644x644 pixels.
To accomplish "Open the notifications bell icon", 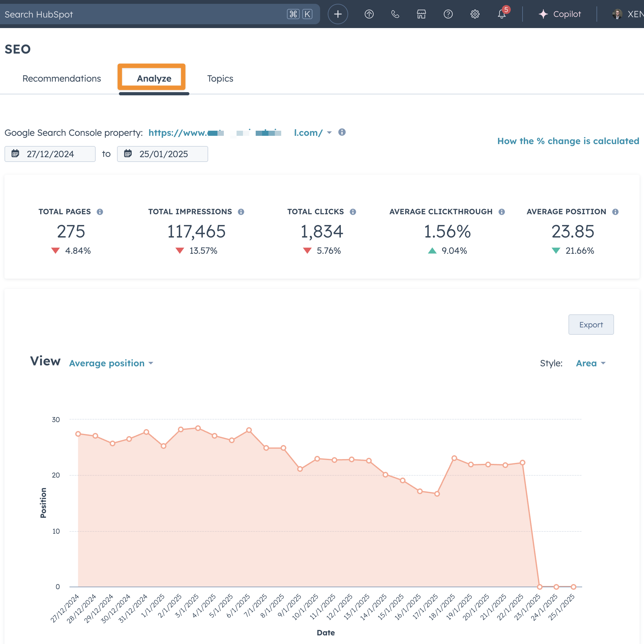I will 501,14.
